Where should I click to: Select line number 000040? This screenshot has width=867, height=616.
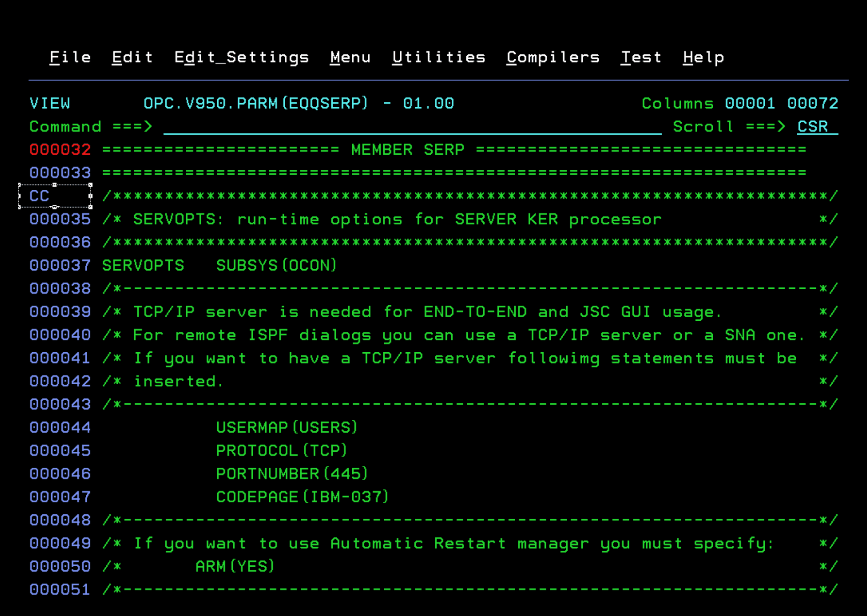pyautogui.click(x=60, y=335)
